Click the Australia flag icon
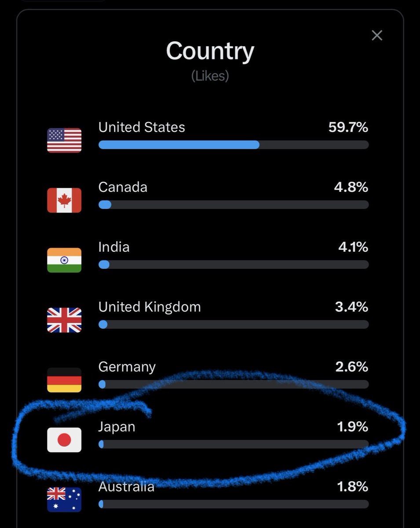This screenshot has height=528, width=420. 64,499
